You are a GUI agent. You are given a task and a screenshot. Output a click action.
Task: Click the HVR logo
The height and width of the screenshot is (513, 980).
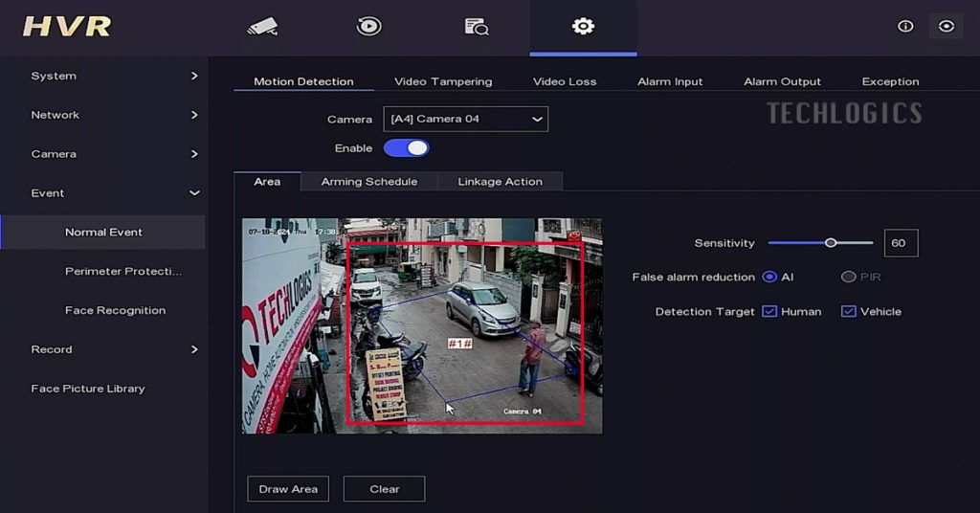[67, 27]
